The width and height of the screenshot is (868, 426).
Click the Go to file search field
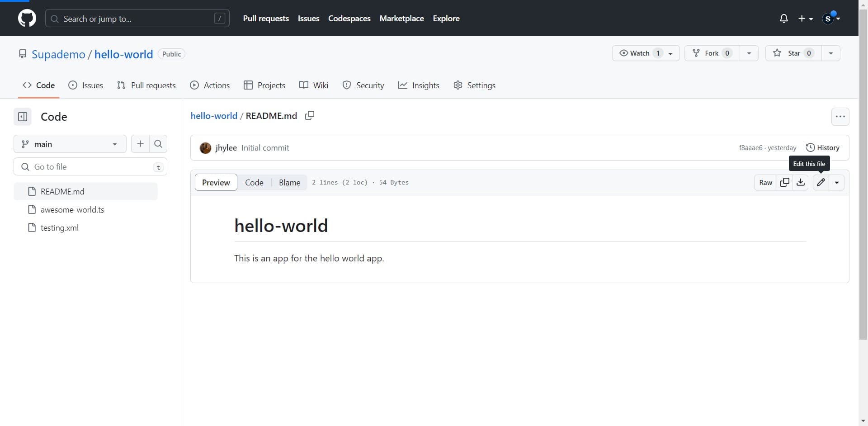(x=90, y=167)
